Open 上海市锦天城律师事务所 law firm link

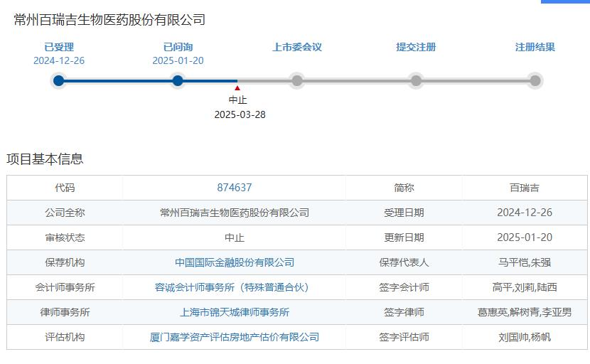click(x=234, y=312)
